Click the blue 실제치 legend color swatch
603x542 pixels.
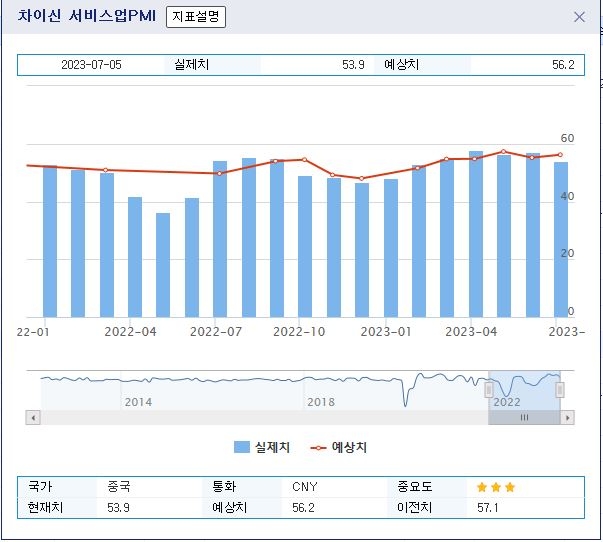[242, 447]
